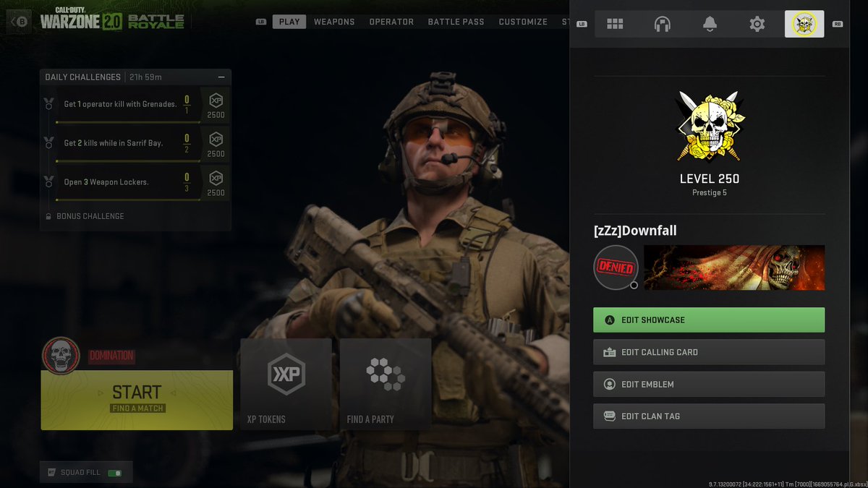Screen dimensions: 868x488
Task: Click 'Get 1 operator kill with Grenades' text
Action: pos(120,104)
